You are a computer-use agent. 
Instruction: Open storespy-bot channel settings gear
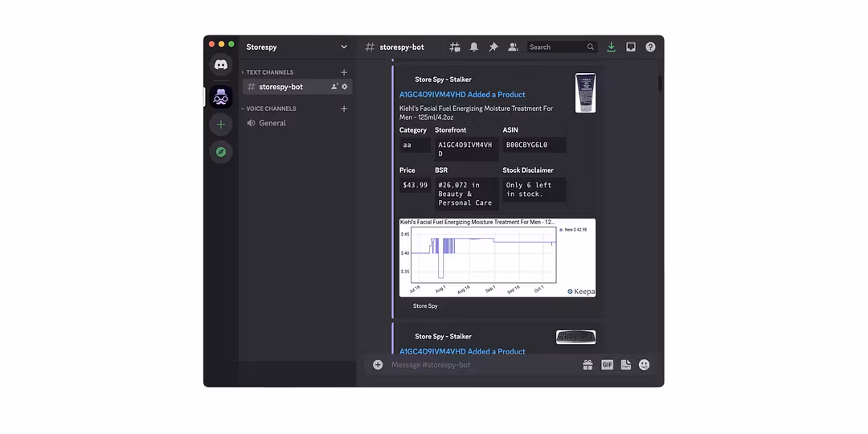[x=345, y=87]
